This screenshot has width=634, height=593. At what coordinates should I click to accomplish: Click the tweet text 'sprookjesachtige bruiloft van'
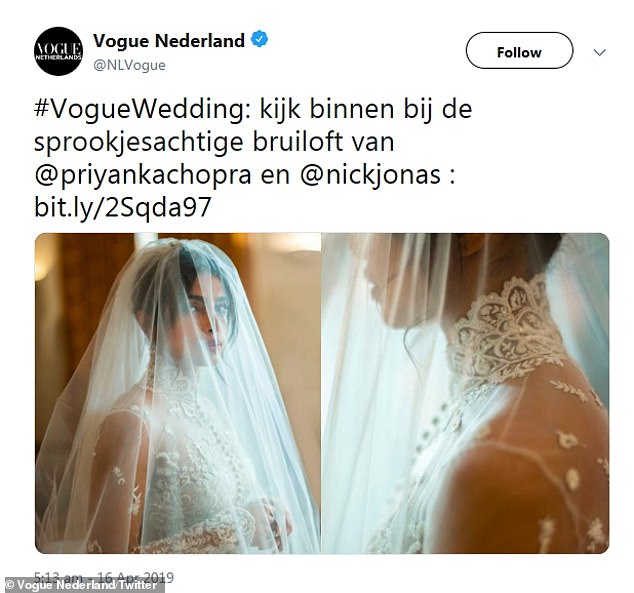pyautogui.click(x=214, y=143)
